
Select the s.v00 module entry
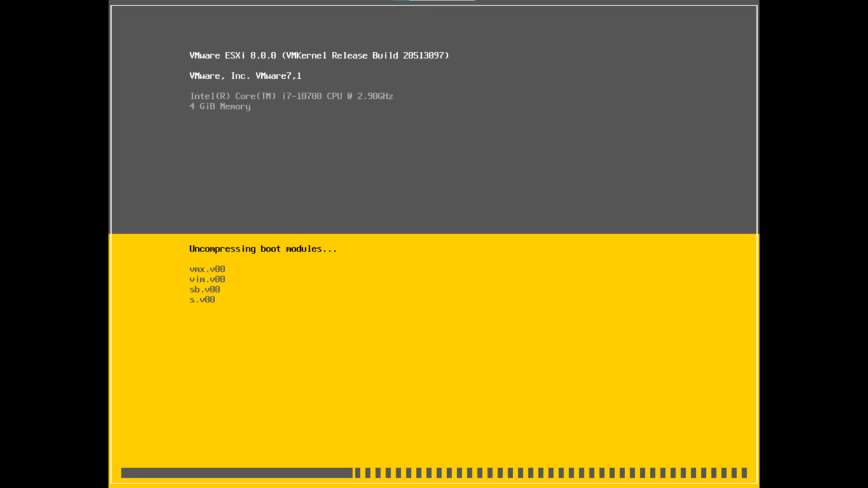tap(203, 299)
